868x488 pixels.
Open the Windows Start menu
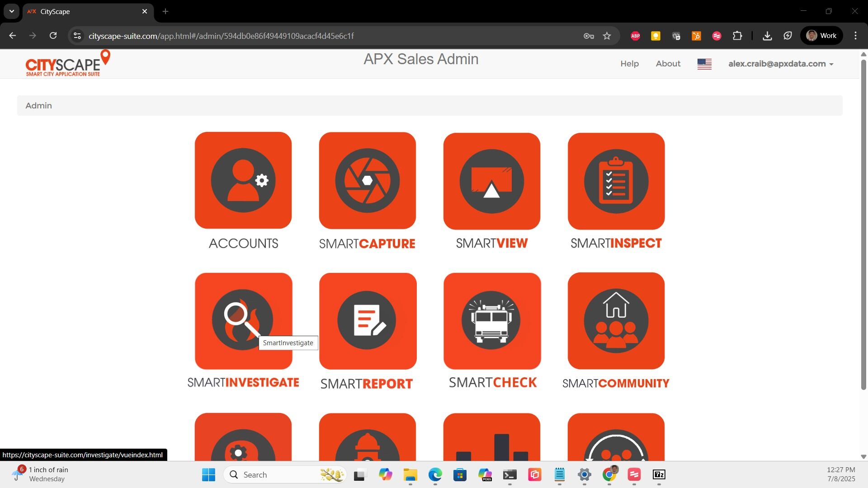coord(208,474)
